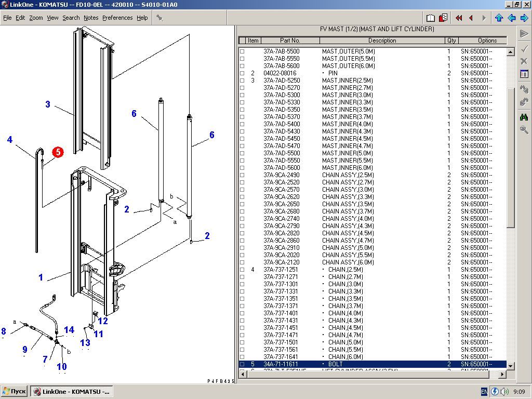Viewport: 532px width, 399px height.
Task: Click the grey double-triangle send icon
Action: click(x=524, y=34)
